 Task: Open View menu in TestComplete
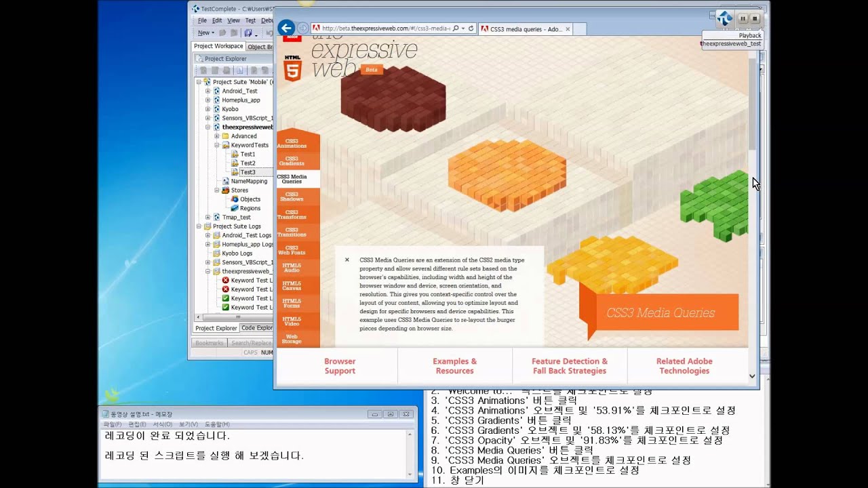(233, 20)
